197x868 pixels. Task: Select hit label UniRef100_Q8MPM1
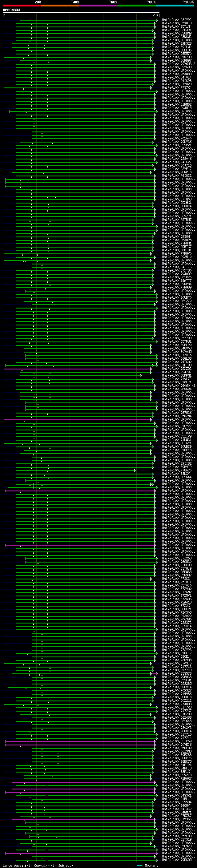177,375
